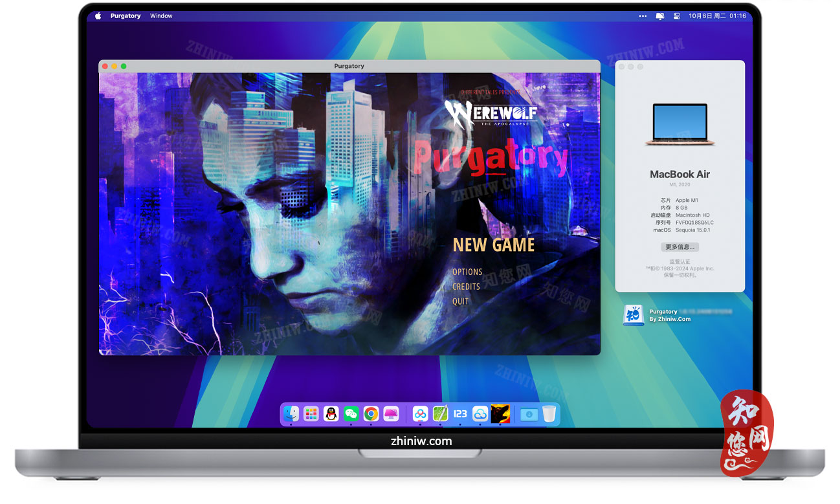This screenshot has height=504, width=840.
Task: Select QUIT in the game menu
Action: pyautogui.click(x=461, y=301)
